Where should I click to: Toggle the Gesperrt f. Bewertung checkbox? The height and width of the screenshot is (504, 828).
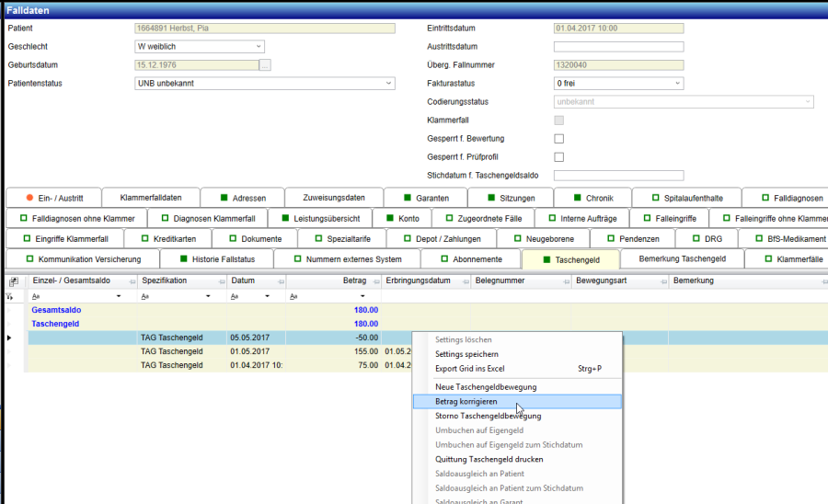pos(558,139)
